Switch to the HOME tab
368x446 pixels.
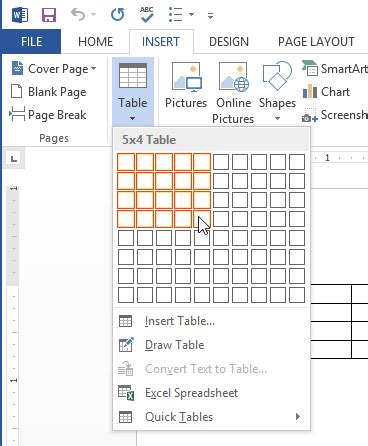click(96, 42)
